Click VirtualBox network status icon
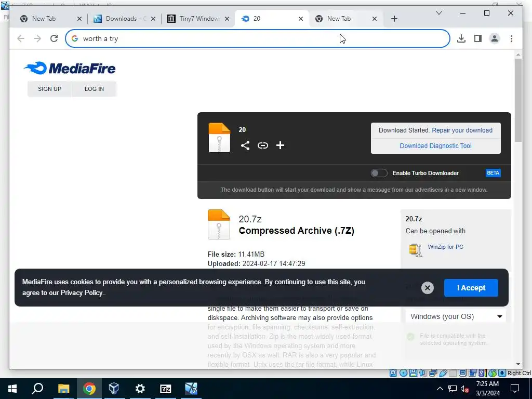Image resolution: width=532 pixels, height=399 pixels. [x=433, y=373]
